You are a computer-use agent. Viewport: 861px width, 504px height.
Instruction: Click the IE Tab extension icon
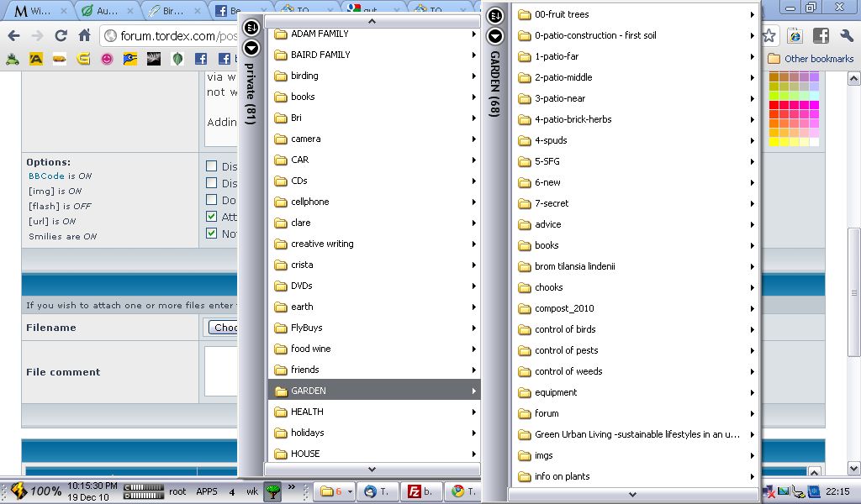point(795,36)
